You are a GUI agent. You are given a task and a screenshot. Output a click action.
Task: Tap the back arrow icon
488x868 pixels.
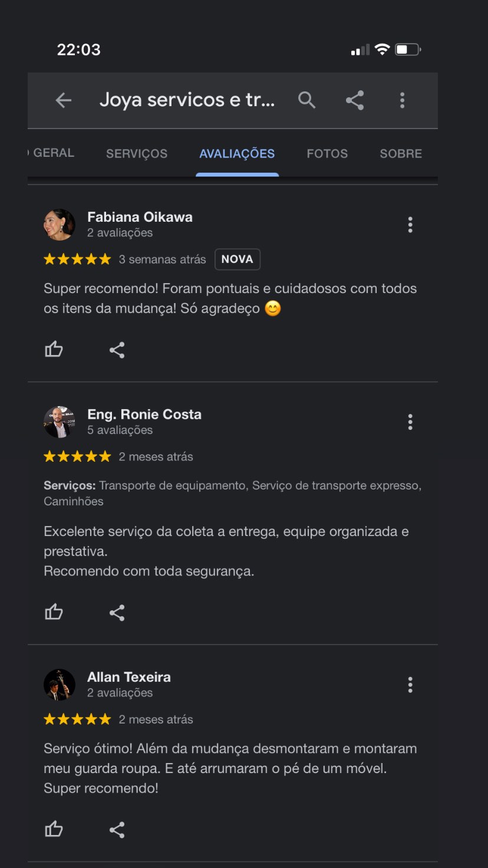(64, 100)
